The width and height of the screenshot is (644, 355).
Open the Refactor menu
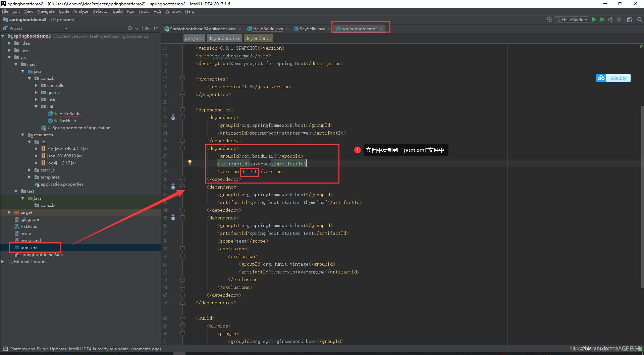[101, 11]
